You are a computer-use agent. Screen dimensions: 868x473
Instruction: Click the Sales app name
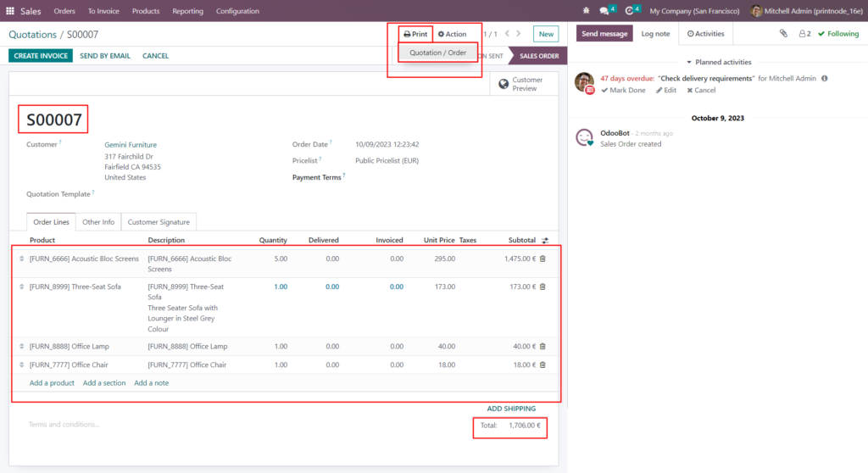pyautogui.click(x=31, y=11)
